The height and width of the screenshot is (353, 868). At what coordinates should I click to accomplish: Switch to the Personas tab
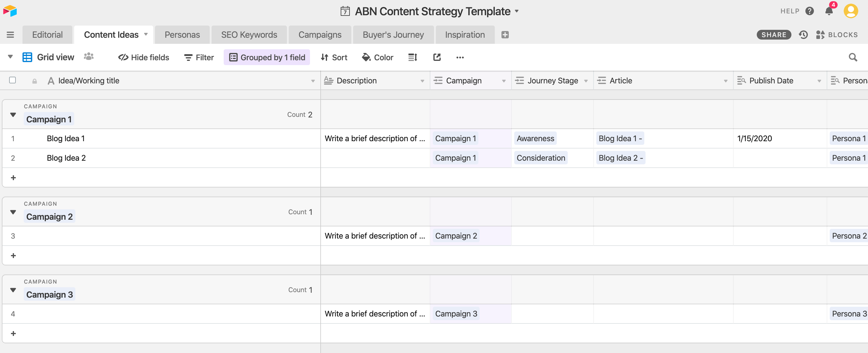(182, 34)
